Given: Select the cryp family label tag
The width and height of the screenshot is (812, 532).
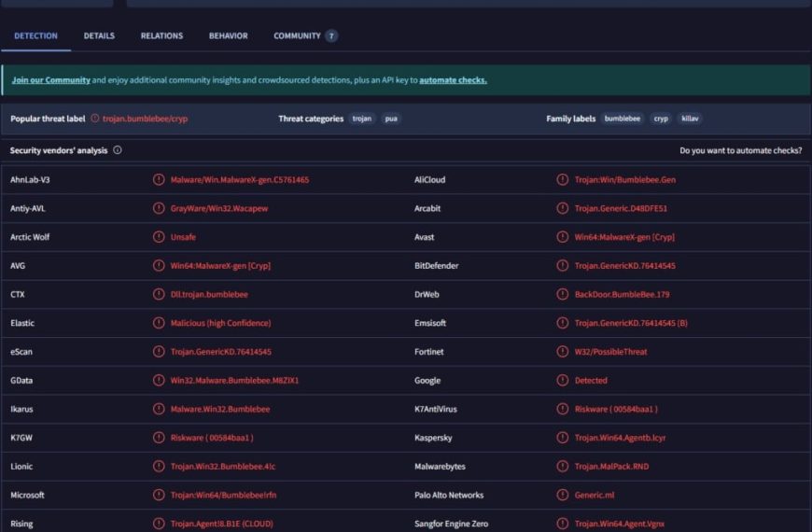Looking at the screenshot, I should (x=661, y=119).
